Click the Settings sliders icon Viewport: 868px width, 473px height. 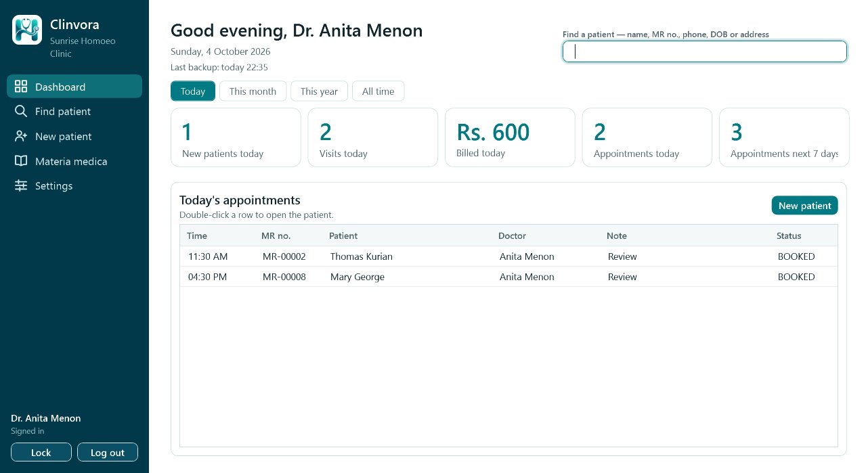(x=21, y=185)
